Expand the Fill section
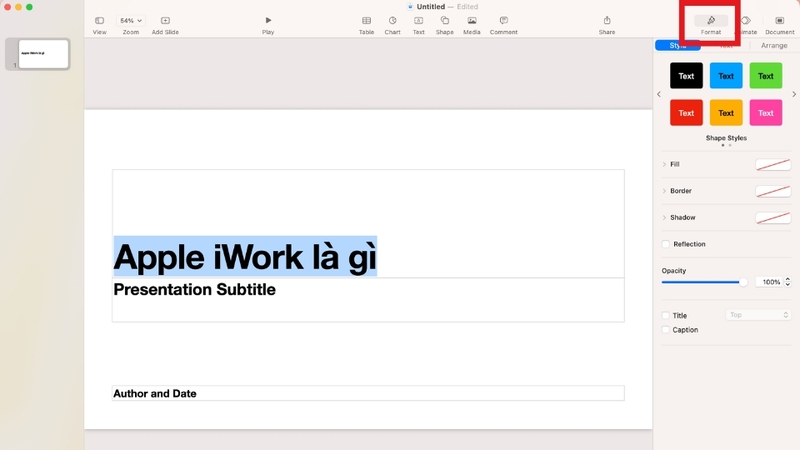Viewport: 800px width, 450px height. click(664, 164)
